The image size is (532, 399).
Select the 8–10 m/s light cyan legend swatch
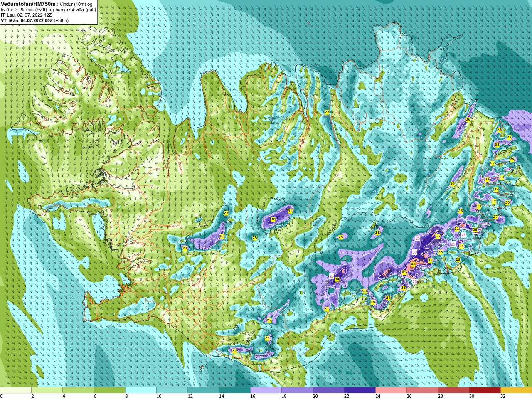tap(141, 390)
